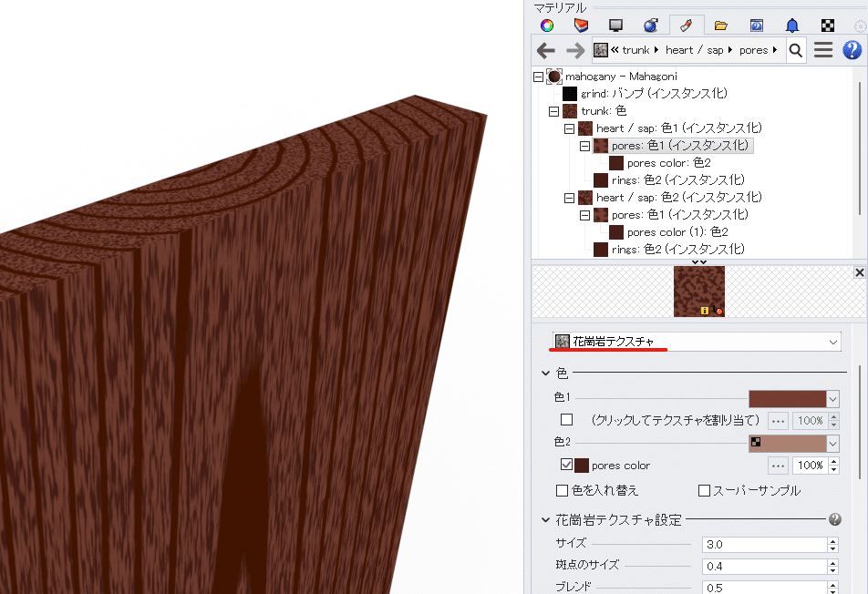Viewport: 868px width, 594px height.
Task: Navigate to trunk in breadcrumb
Action: click(635, 50)
